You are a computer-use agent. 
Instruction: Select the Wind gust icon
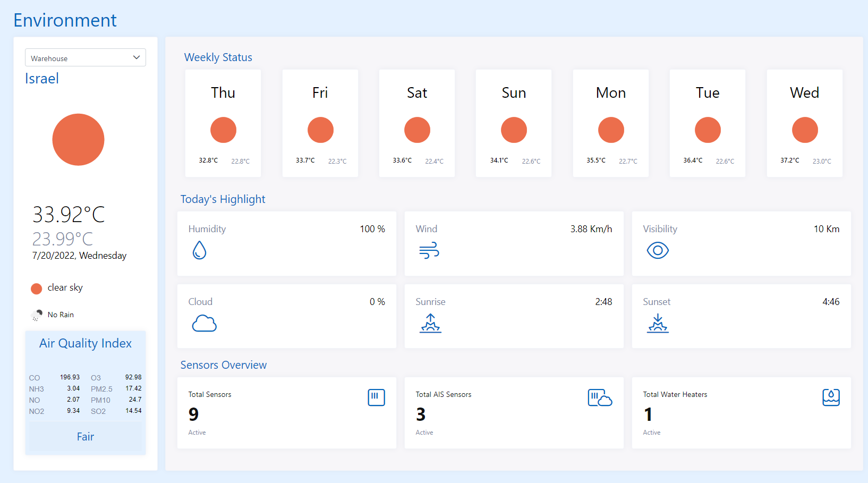point(428,250)
